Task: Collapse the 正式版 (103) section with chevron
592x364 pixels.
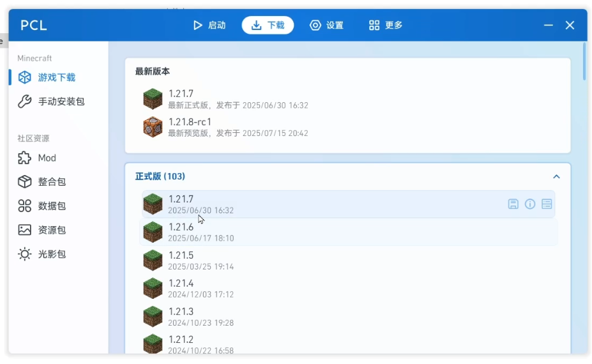Action: pyautogui.click(x=556, y=177)
